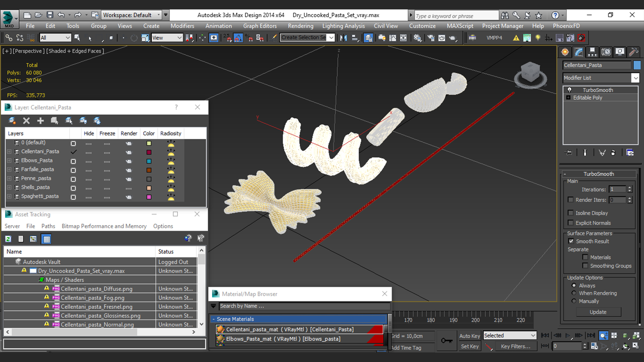The height and width of the screenshot is (362, 644).
Task: Expand the Cellentani_Pasta layer tree
Action: click(9, 152)
